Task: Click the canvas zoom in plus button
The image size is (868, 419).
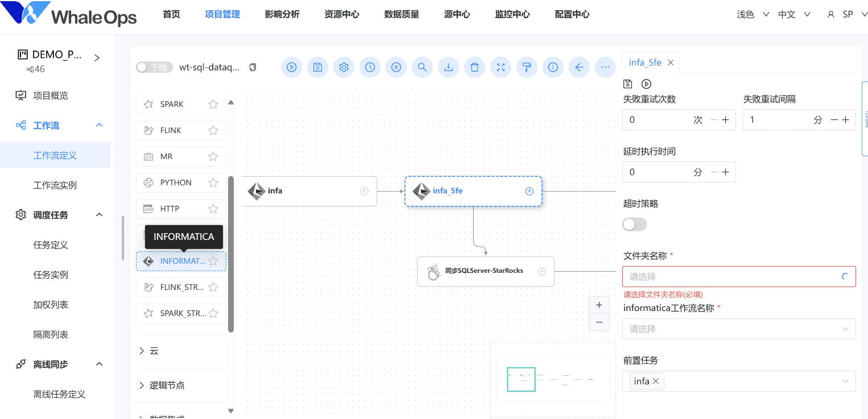Action: (x=599, y=305)
